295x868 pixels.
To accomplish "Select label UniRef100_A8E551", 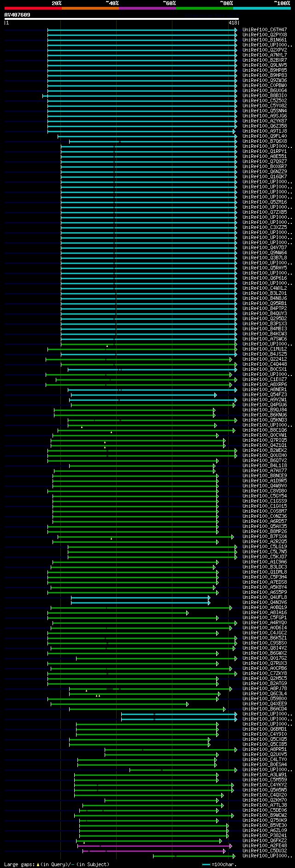I will click(x=265, y=156).
